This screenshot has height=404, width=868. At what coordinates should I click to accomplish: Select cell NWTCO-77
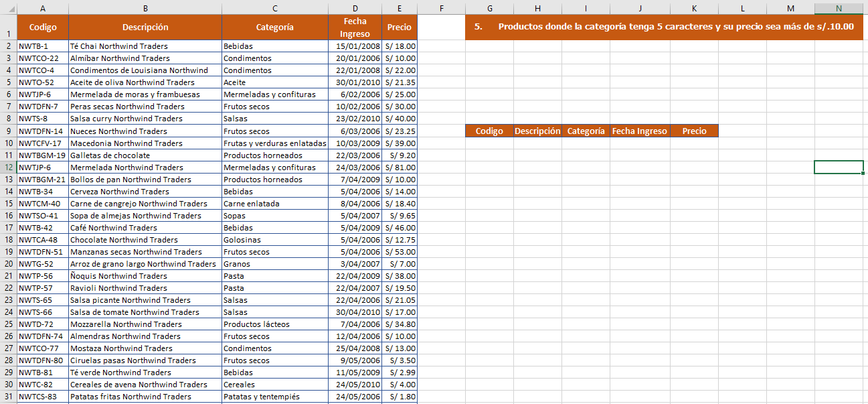coord(43,348)
